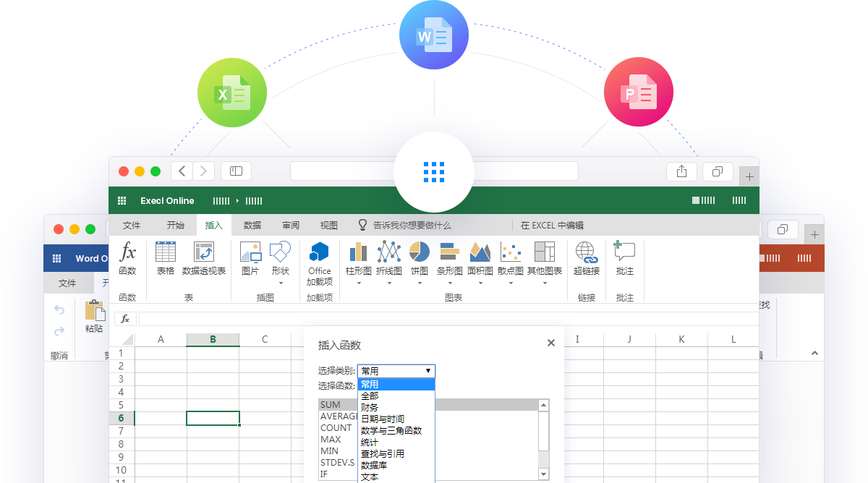The image size is (868, 483).
Task: Go forward with the browser forward arrow
Action: pyautogui.click(x=203, y=171)
